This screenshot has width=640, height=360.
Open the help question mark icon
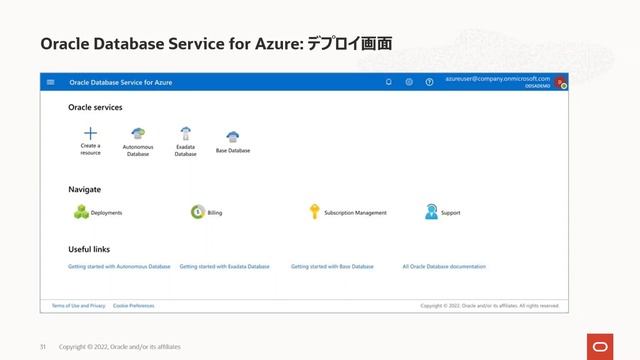coord(429,82)
